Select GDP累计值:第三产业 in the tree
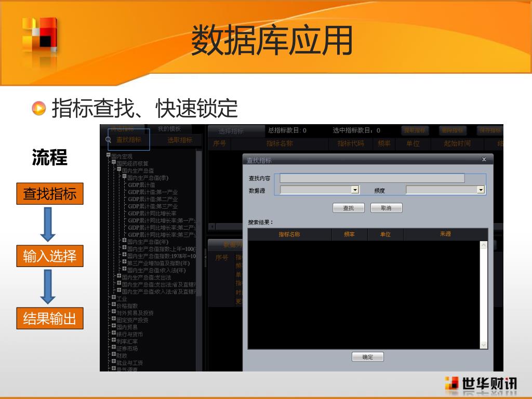 pos(153,206)
